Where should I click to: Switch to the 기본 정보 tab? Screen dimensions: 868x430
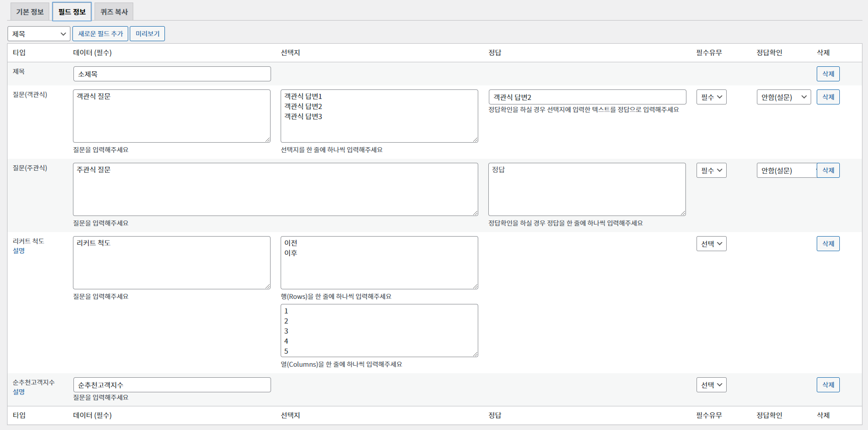click(30, 12)
